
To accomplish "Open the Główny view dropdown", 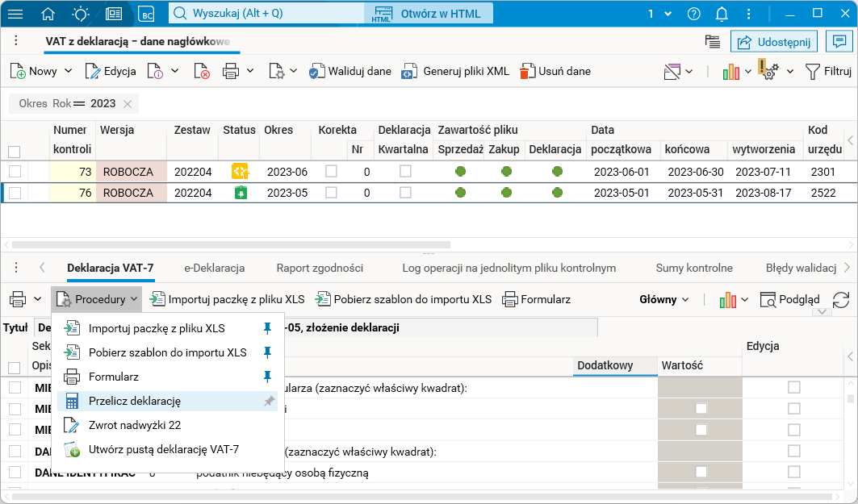I will [x=663, y=299].
